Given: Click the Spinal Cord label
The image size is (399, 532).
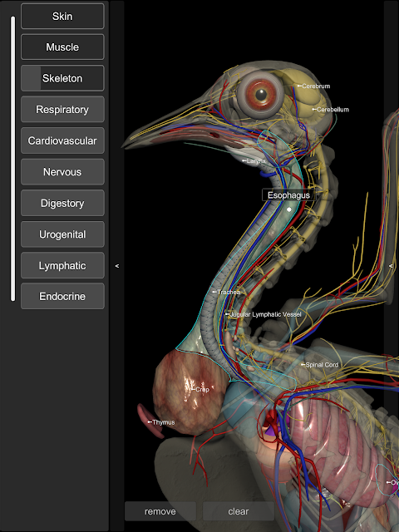Looking at the screenshot, I should [x=320, y=365].
